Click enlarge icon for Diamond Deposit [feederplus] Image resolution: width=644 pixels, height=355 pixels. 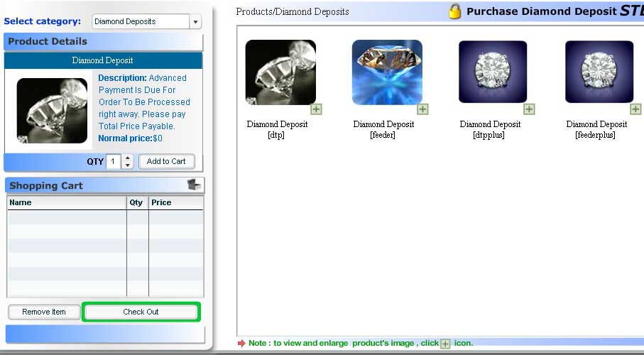635,109
